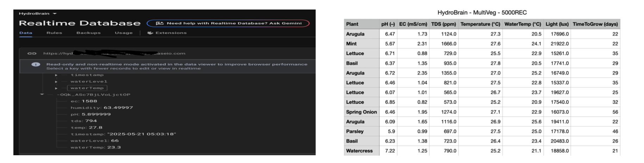Click the TDS value 1666.0
The height and width of the screenshot is (163, 644).
[449, 44]
